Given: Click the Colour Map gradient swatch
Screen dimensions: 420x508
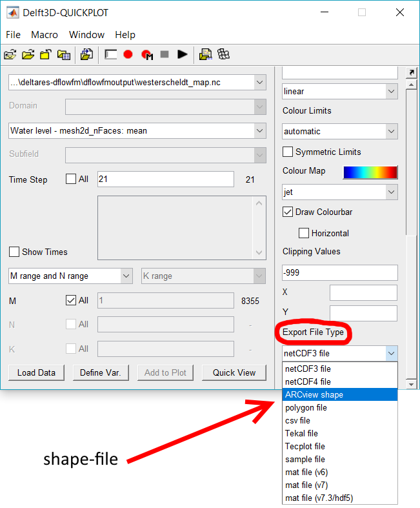Looking at the screenshot, I should pyautogui.click(x=370, y=172).
